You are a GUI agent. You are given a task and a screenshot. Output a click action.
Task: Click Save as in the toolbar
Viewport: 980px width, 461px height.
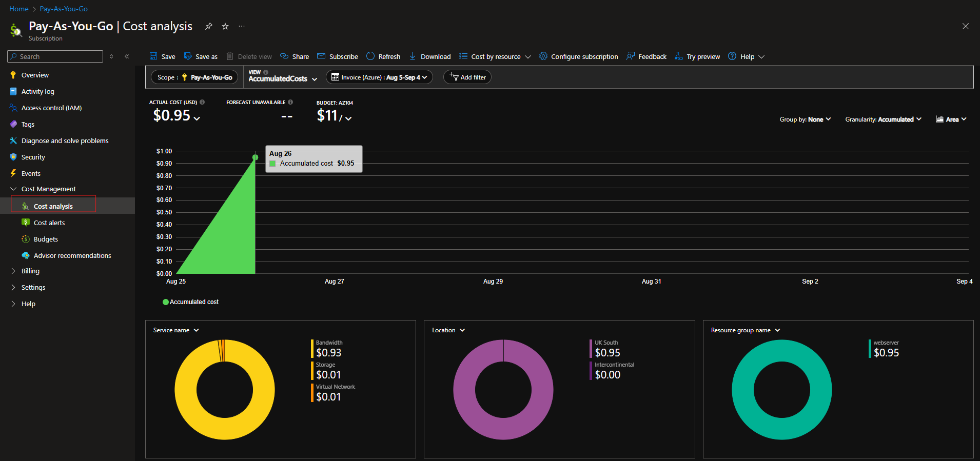(x=201, y=56)
